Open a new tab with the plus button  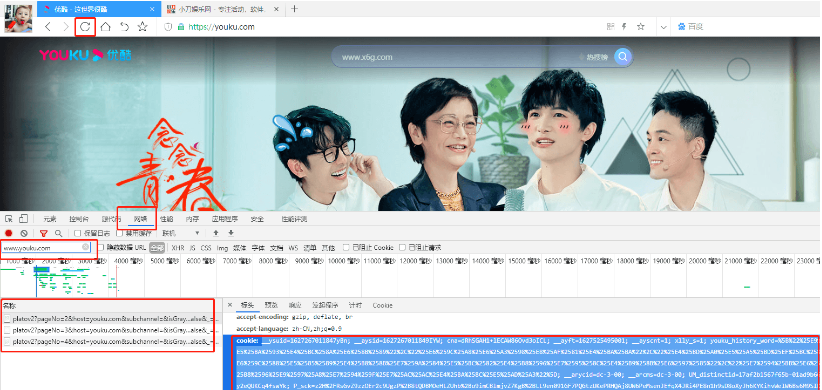(x=295, y=9)
